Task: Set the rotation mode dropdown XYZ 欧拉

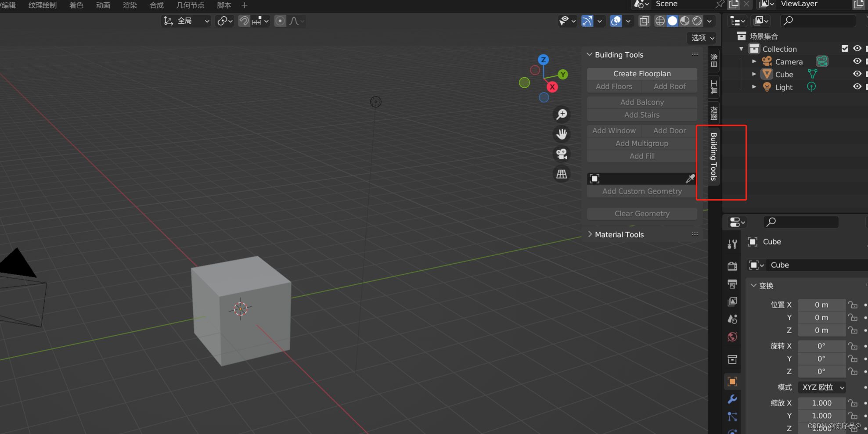Action: click(x=821, y=387)
